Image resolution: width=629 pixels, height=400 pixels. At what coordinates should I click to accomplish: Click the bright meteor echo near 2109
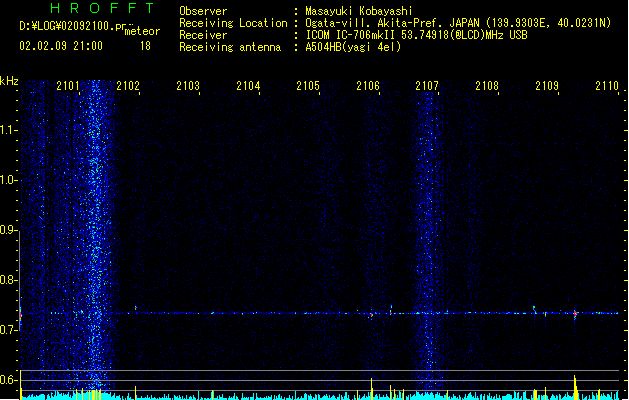point(575,313)
